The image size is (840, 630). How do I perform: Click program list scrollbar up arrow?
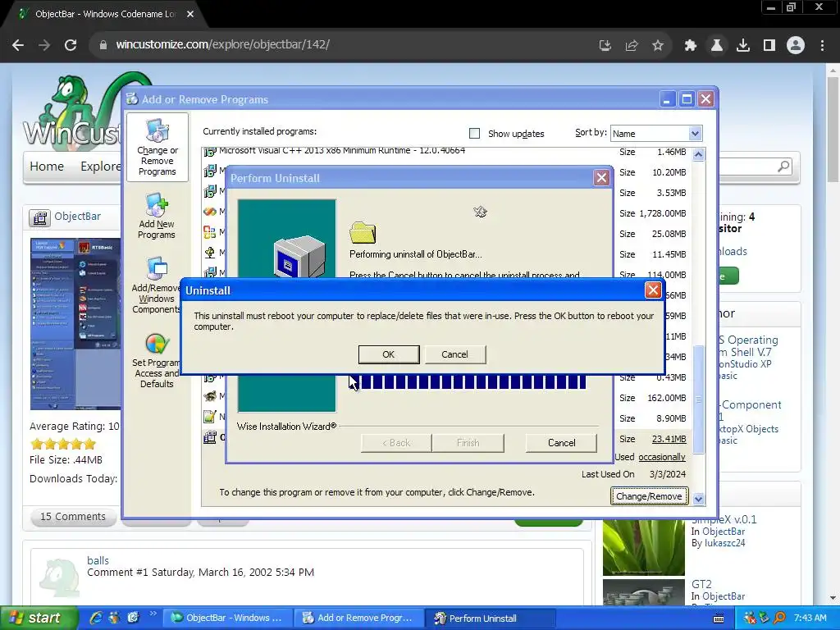click(698, 155)
